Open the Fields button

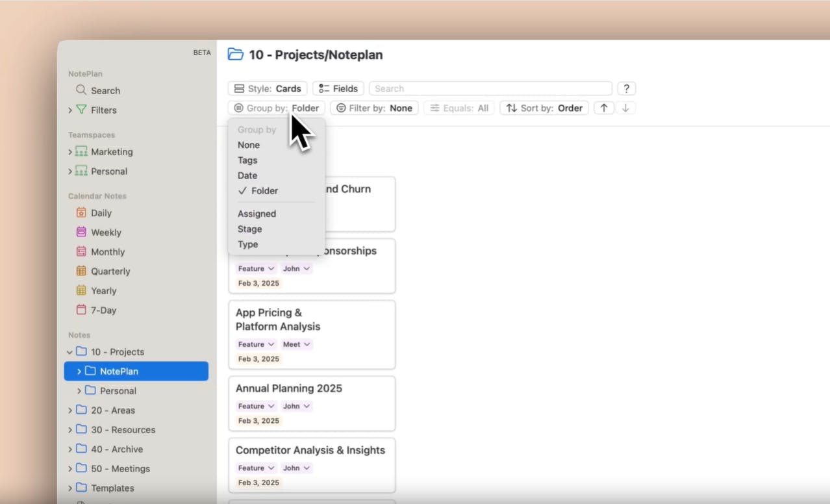click(338, 88)
